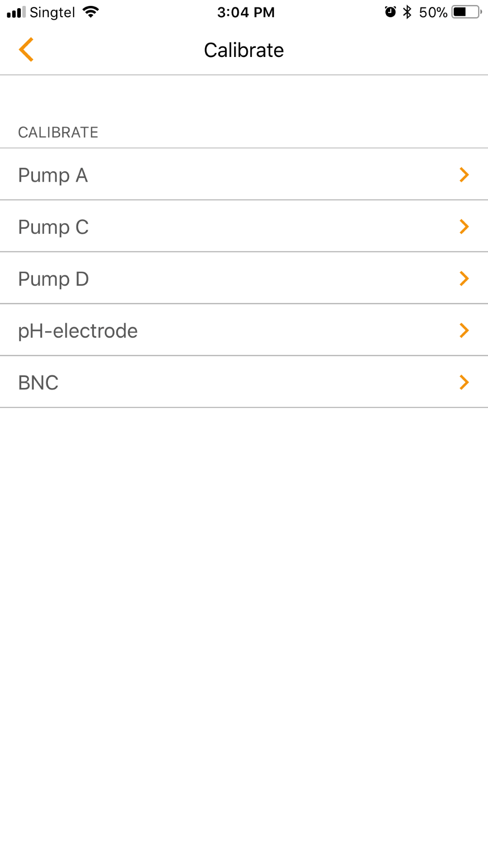Tap the Bluetooth status icon
488x868 pixels.
pyautogui.click(x=407, y=12)
